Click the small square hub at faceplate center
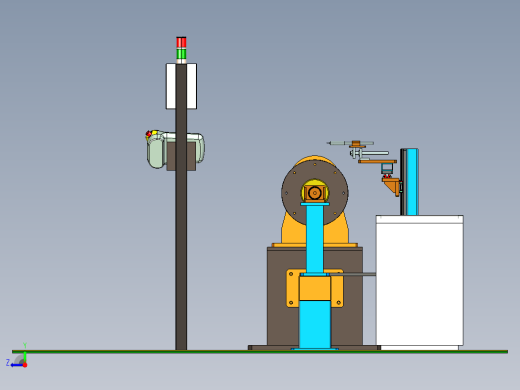The image size is (520, 390). 315,193
